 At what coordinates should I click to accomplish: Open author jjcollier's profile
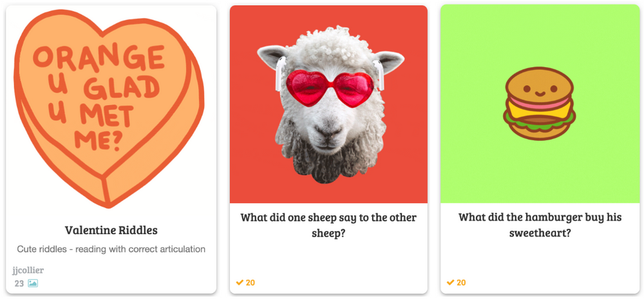28,270
